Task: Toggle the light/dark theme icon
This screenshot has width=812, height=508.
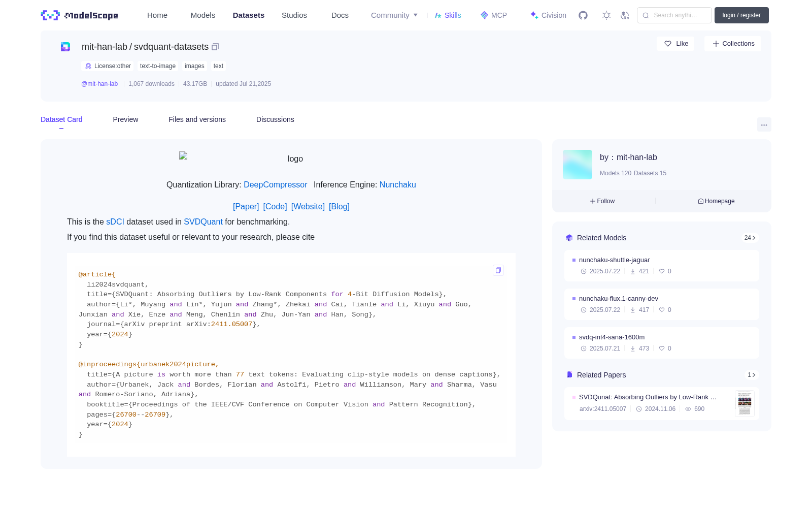Action: 606,15
